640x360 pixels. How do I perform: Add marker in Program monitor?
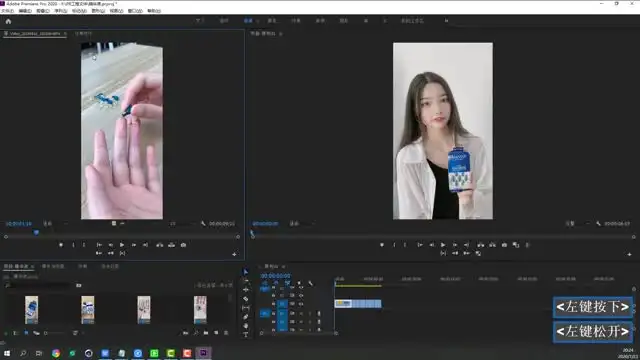pyautogui.click(x=382, y=245)
